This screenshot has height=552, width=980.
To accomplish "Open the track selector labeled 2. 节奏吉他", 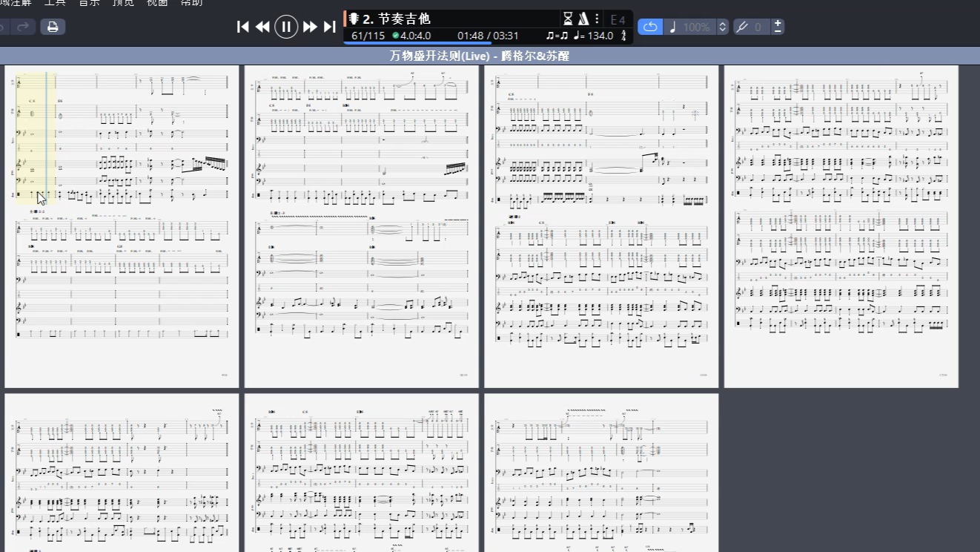I will click(397, 19).
